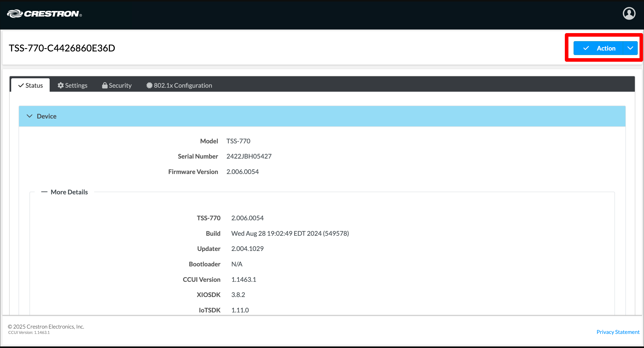Click the Firmware Version label

[x=193, y=172]
